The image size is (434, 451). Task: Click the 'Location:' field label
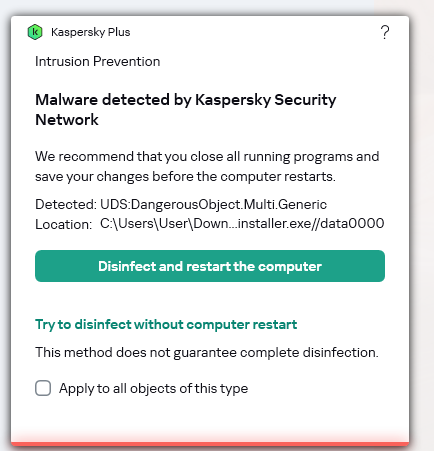pos(63,224)
